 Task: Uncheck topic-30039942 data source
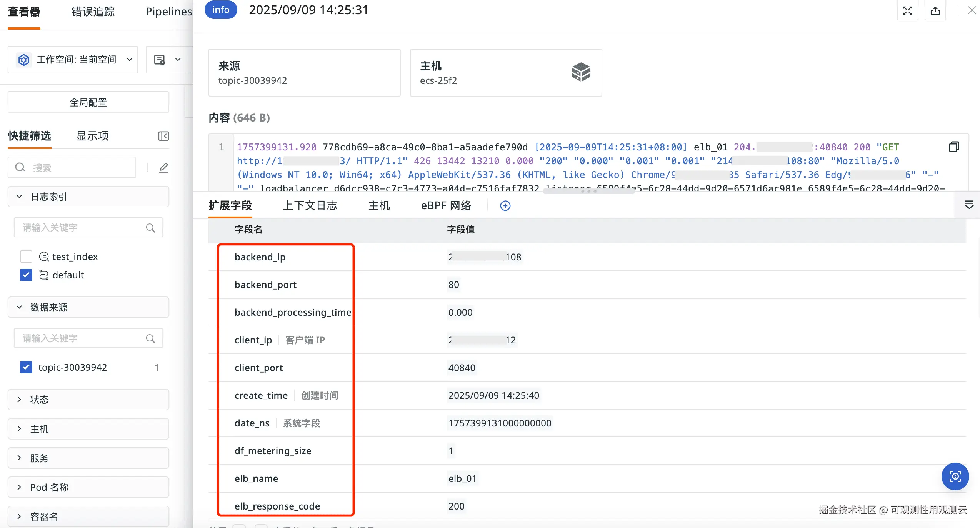point(26,367)
